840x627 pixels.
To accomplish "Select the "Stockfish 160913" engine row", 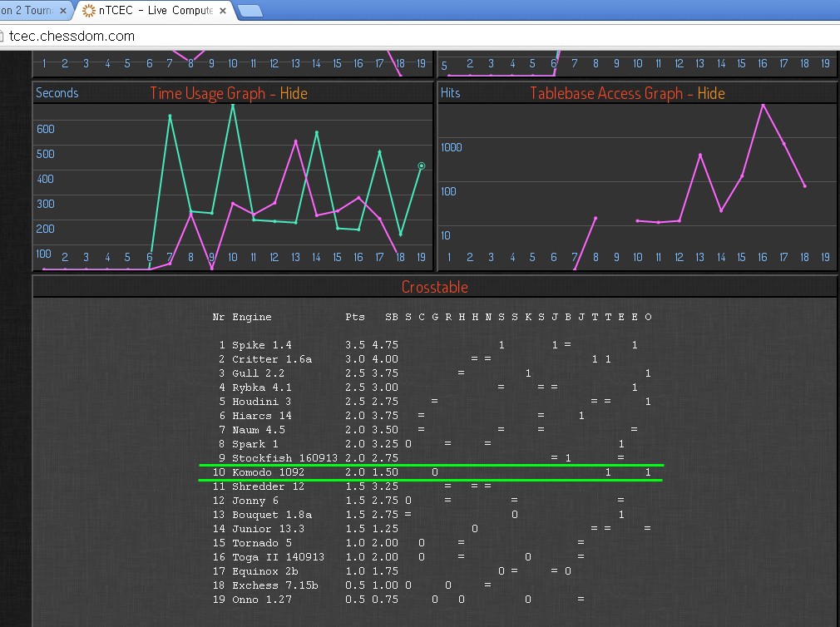I will coord(432,458).
